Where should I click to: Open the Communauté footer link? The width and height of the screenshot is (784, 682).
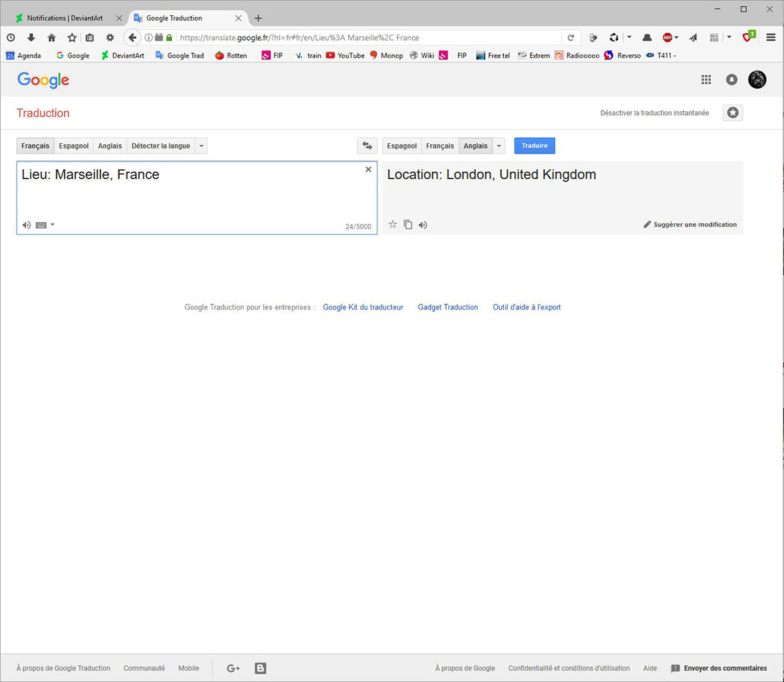pos(144,668)
